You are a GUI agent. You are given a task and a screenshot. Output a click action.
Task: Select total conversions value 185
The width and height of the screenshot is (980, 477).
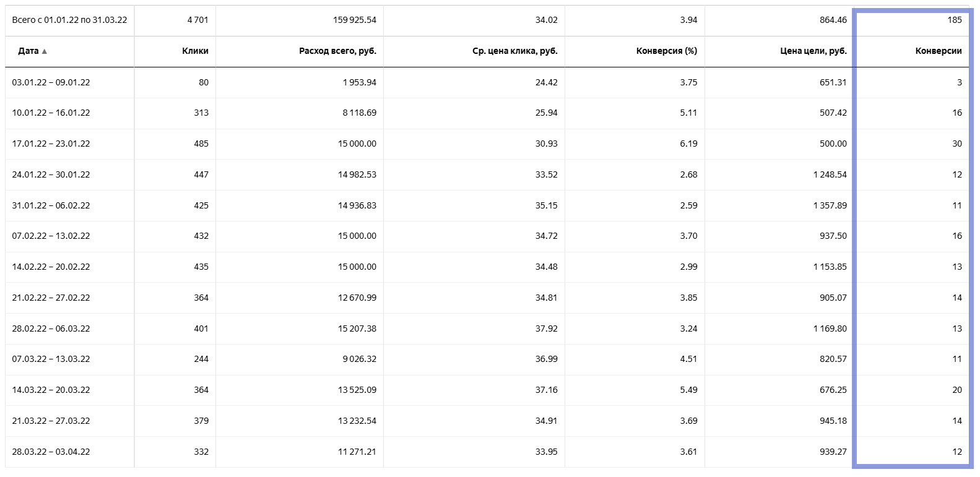pyautogui.click(x=954, y=20)
